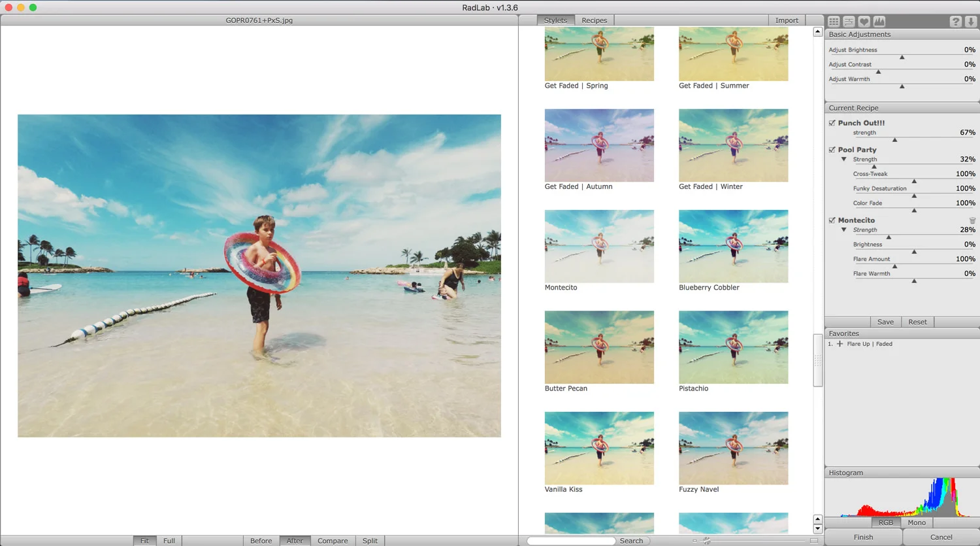Apply the Montecito stylet thumbnail

[599, 246]
